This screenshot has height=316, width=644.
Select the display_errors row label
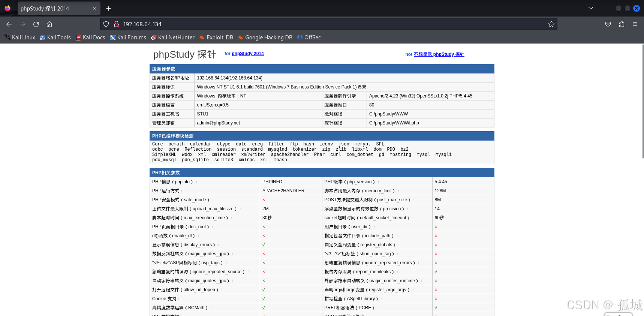(x=186, y=245)
